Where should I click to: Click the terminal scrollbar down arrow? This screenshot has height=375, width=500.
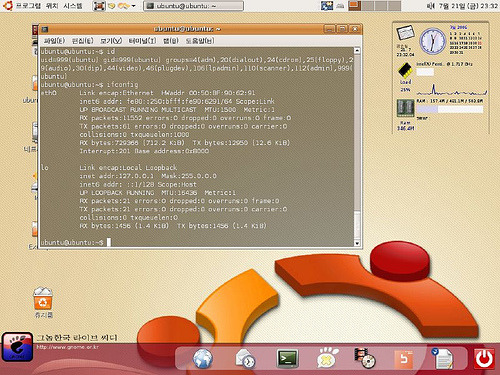point(357,243)
